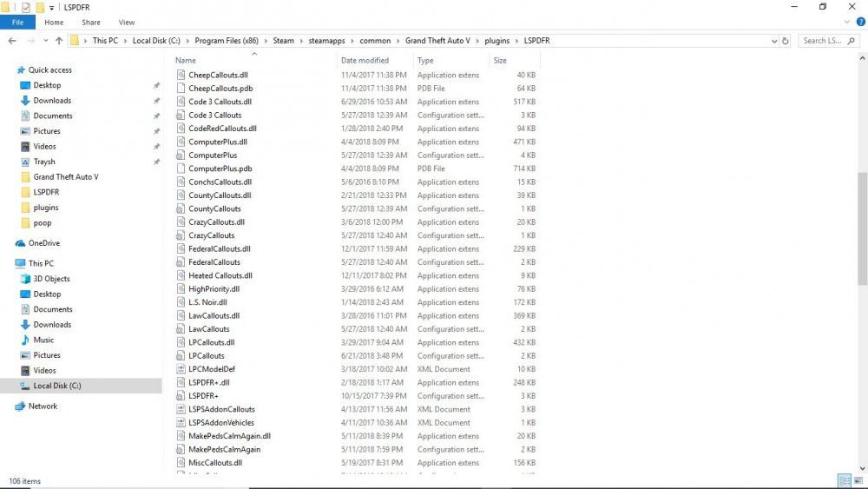868x489 pixels.
Task: Select LSPSAddonVehicles XML file
Action: (221, 422)
